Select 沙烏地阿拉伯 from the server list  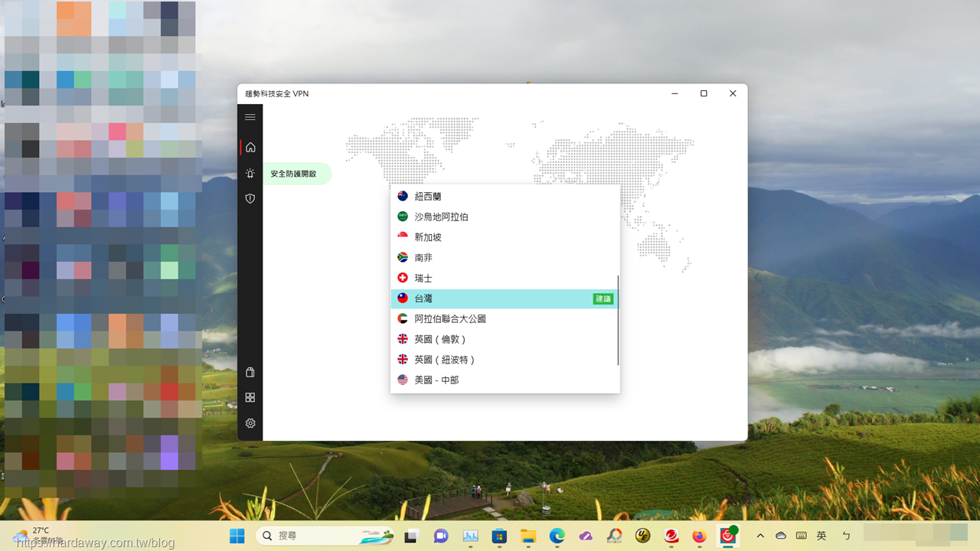[x=505, y=217]
